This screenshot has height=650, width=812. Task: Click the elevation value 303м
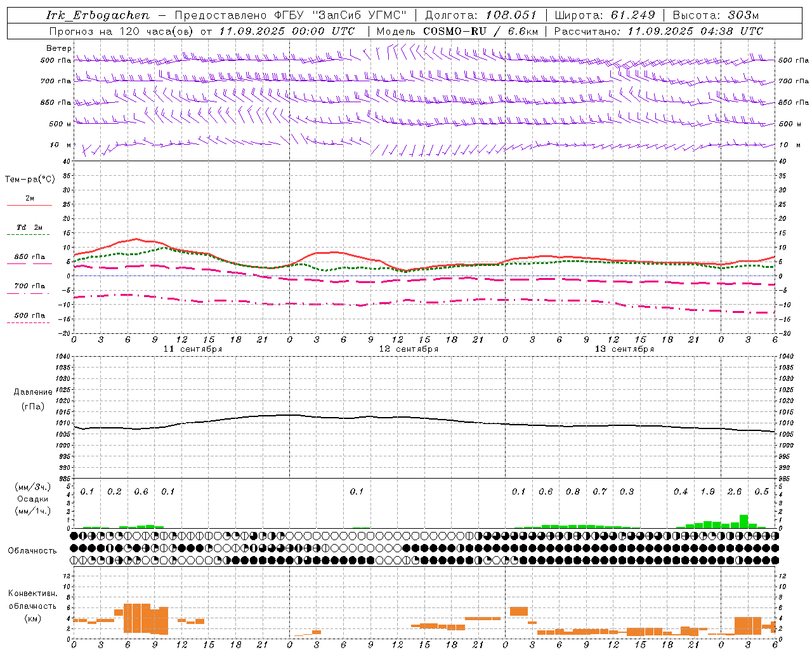click(743, 15)
